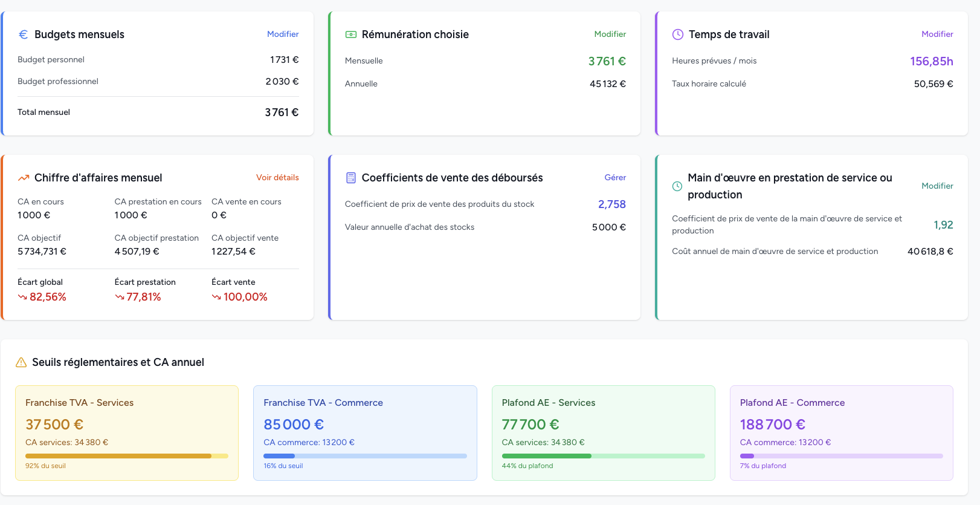Viewport: 980px width, 505px height.
Task: Click the calculator icon beside Coefficients de vente
Action: point(350,178)
